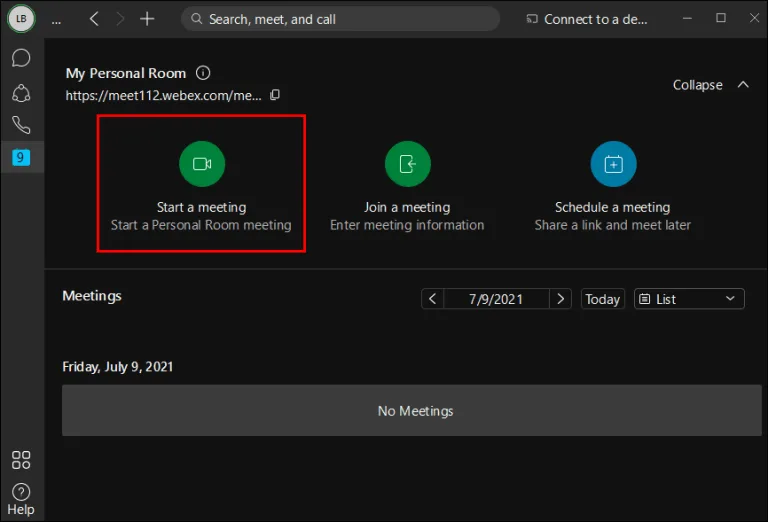Click Connect to a device
The image size is (768, 522).
[587, 19]
